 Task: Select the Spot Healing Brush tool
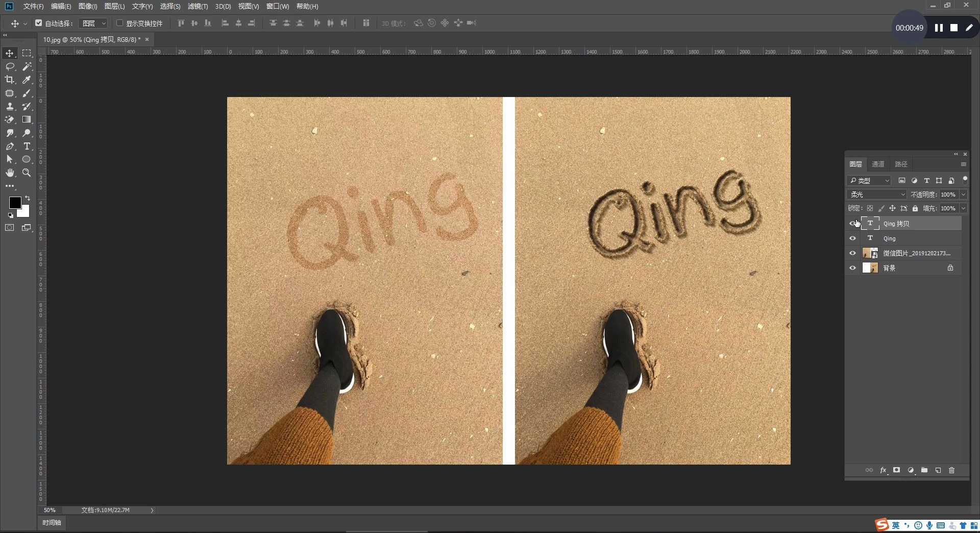pos(10,93)
